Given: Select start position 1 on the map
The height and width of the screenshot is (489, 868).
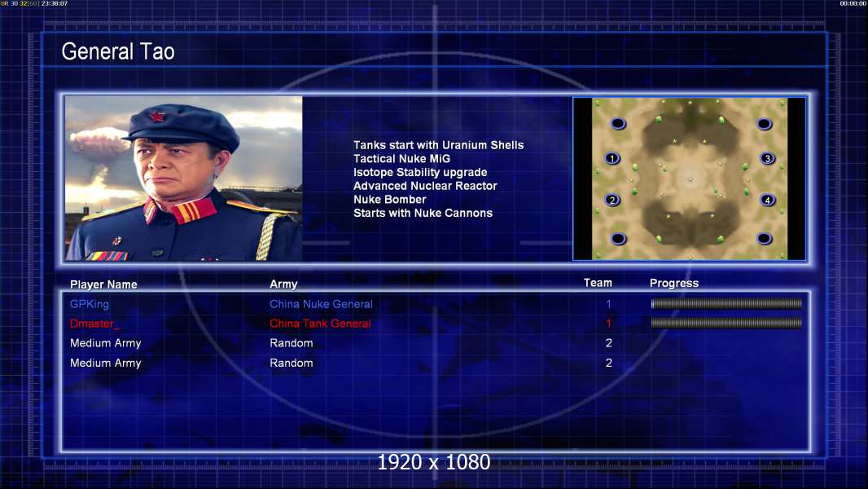Looking at the screenshot, I should pos(612,158).
